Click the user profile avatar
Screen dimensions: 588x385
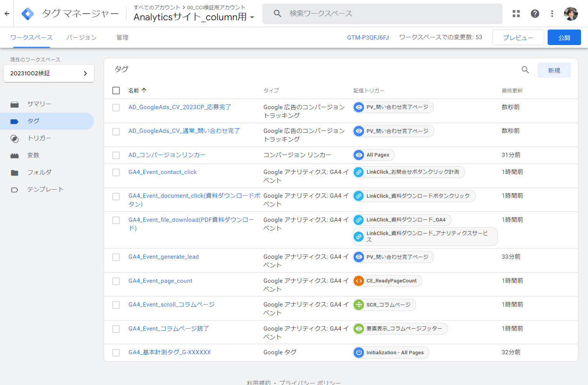[x=571, y=14]
